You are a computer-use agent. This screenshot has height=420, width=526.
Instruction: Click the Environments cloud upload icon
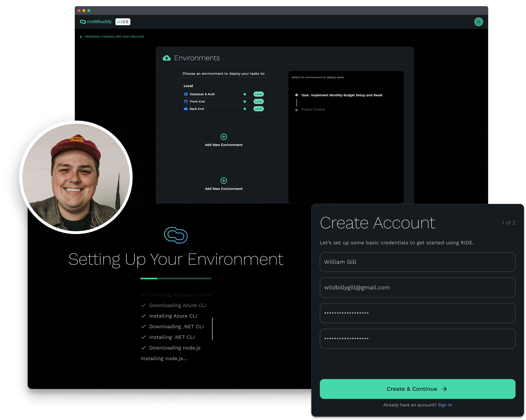pos(167,58)
